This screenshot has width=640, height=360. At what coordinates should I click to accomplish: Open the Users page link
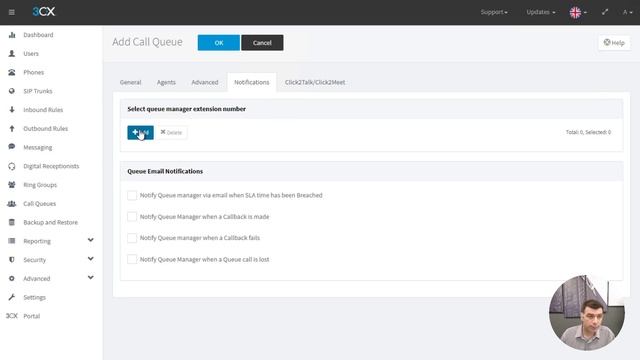(31, 53)
